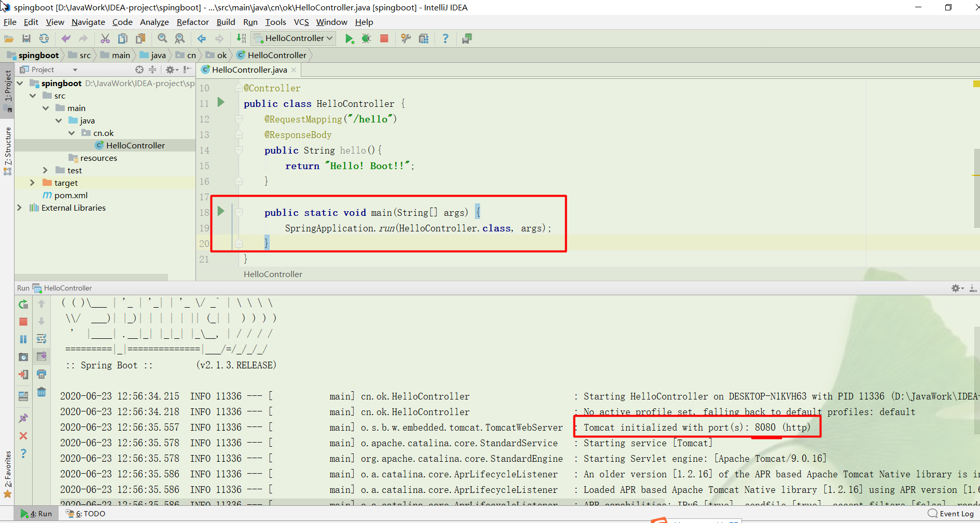Close the Run tab with red X
The image size is (980, 523).
coord(23,436)
